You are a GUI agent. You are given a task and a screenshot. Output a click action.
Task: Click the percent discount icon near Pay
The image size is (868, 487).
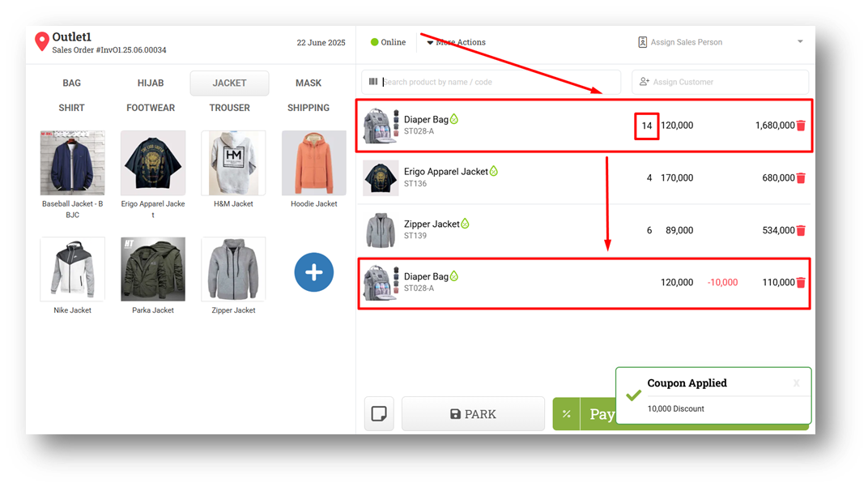pyautogui.click(x=566, y=414)
